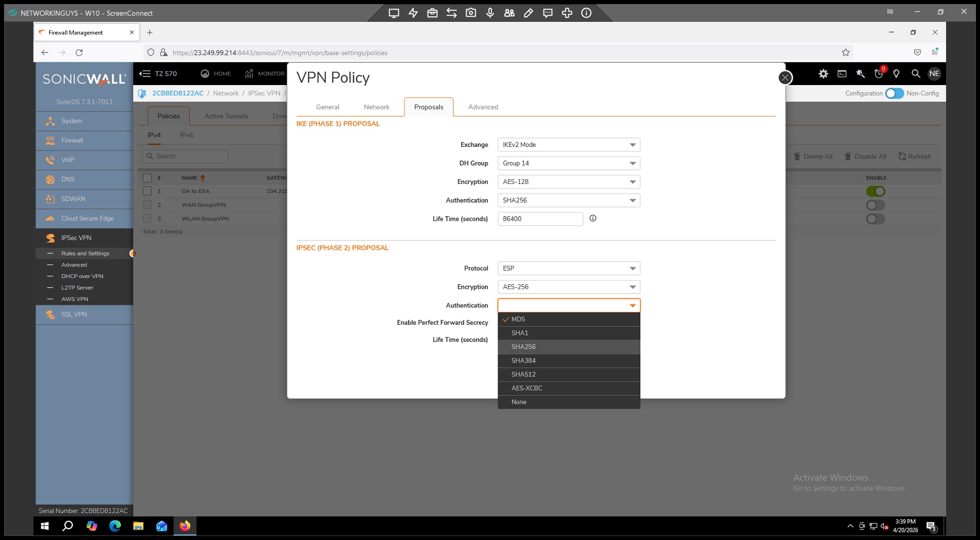The image size is (980, 540).
Task: Open the search magnifier icon in header
Action: (x=915, y=74)
